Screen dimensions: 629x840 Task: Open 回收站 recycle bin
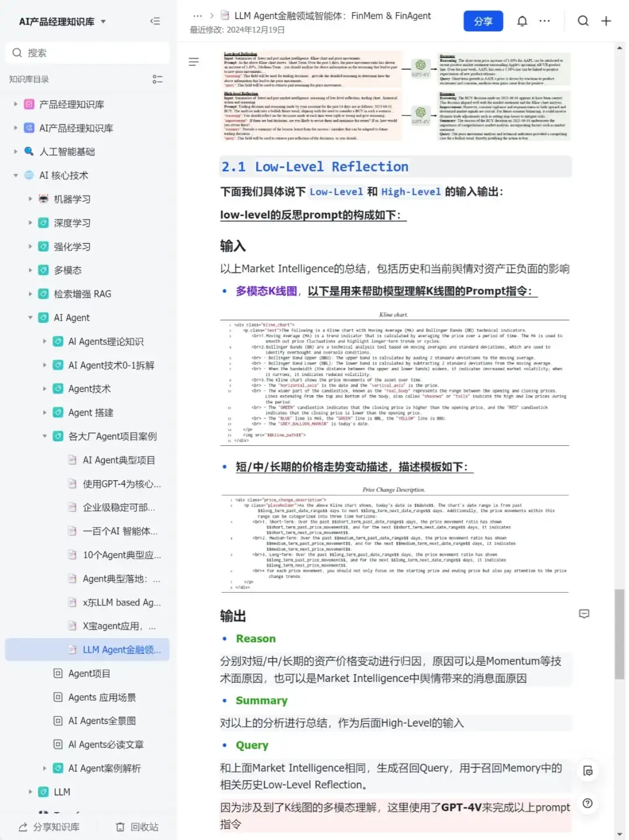pos(137,827)
